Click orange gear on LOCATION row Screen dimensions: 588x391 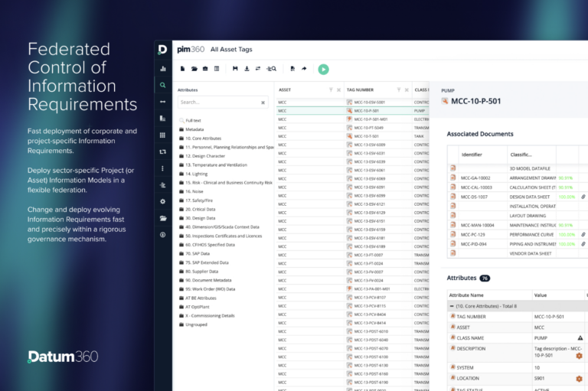[x=579, y=379]
